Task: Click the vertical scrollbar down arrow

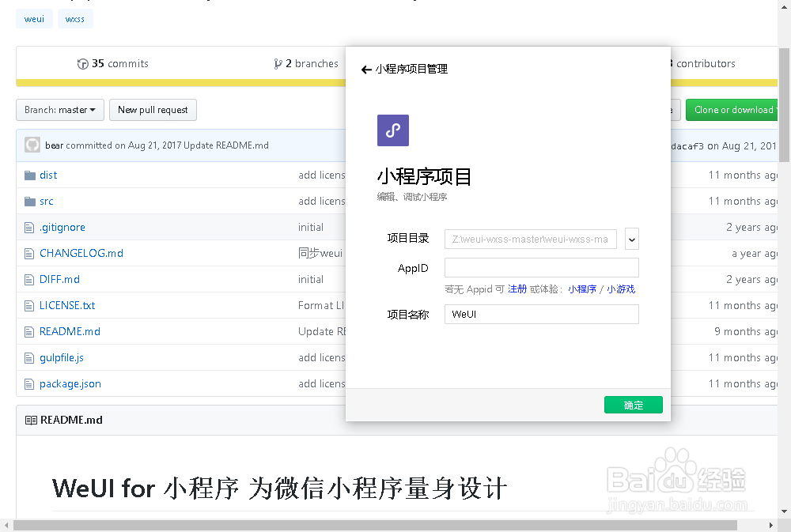Action: [x=784, y=511]
